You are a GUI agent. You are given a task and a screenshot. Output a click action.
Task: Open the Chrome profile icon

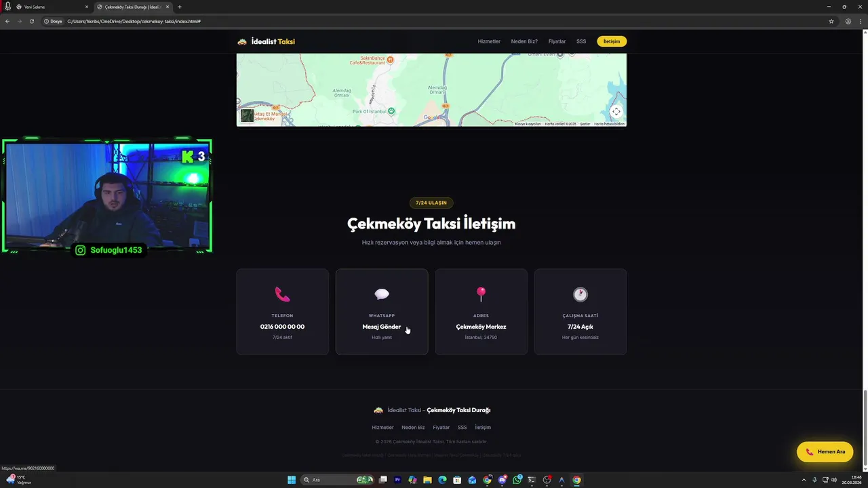848,21
